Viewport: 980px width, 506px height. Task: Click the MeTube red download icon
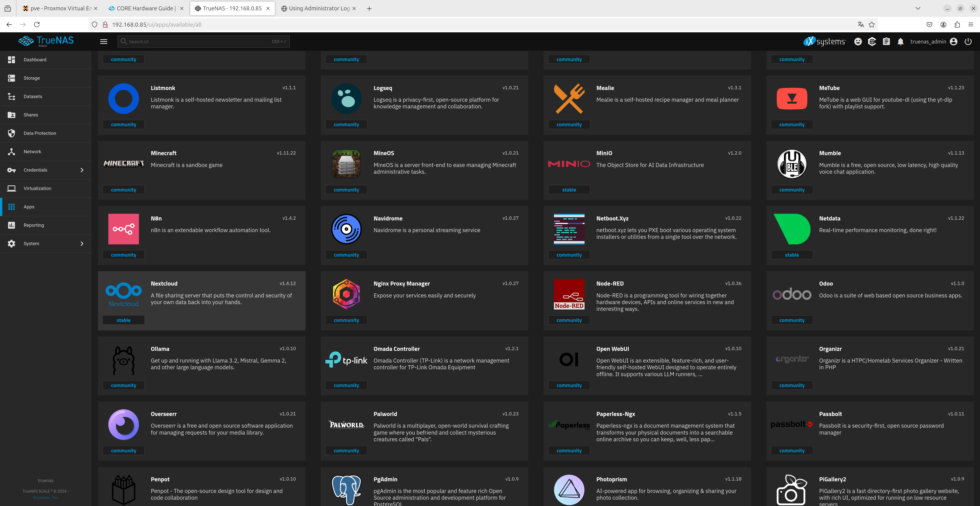click(x=792, y=99)
